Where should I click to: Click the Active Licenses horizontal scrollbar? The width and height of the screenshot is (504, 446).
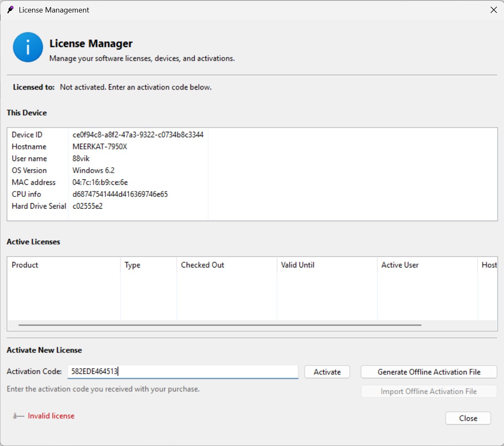pyautogui.click(x=220, y=325)
